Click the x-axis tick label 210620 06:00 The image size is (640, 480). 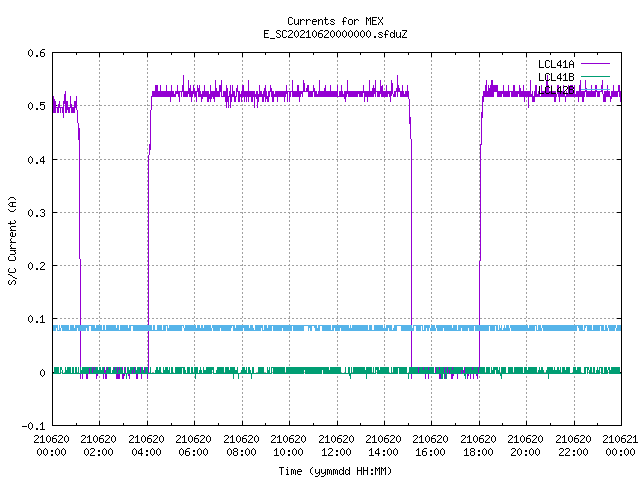(193, 446)
